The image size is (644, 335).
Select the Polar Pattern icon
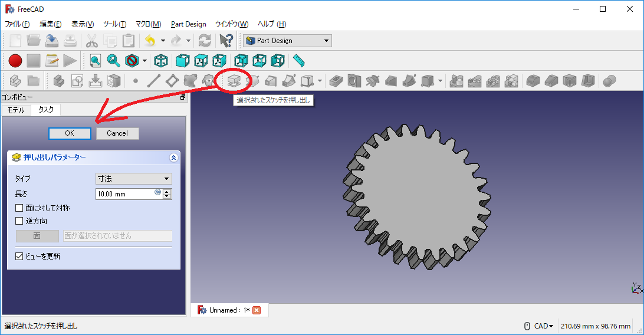(493, 81)
